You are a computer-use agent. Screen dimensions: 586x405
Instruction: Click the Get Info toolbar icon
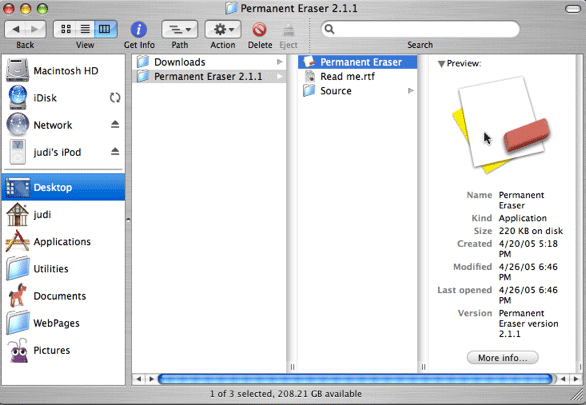pos(139,29)
